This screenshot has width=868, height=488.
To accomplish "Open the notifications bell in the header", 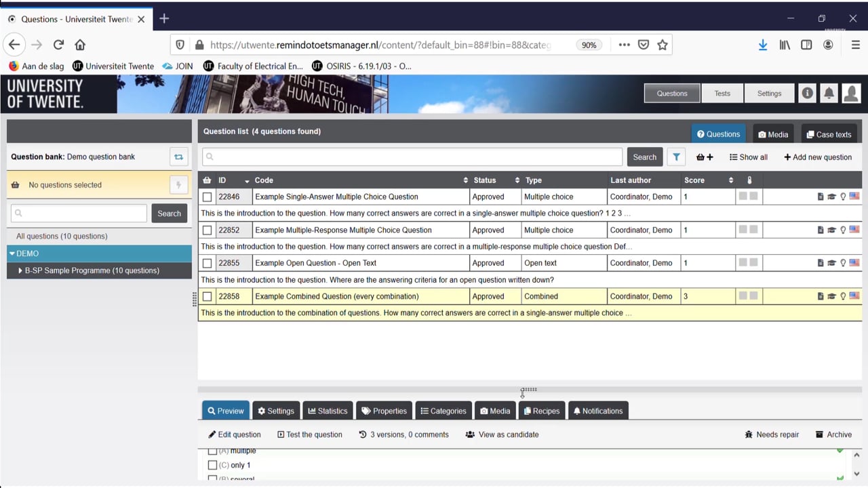I will pyautogui.click(x=829, y=94).
